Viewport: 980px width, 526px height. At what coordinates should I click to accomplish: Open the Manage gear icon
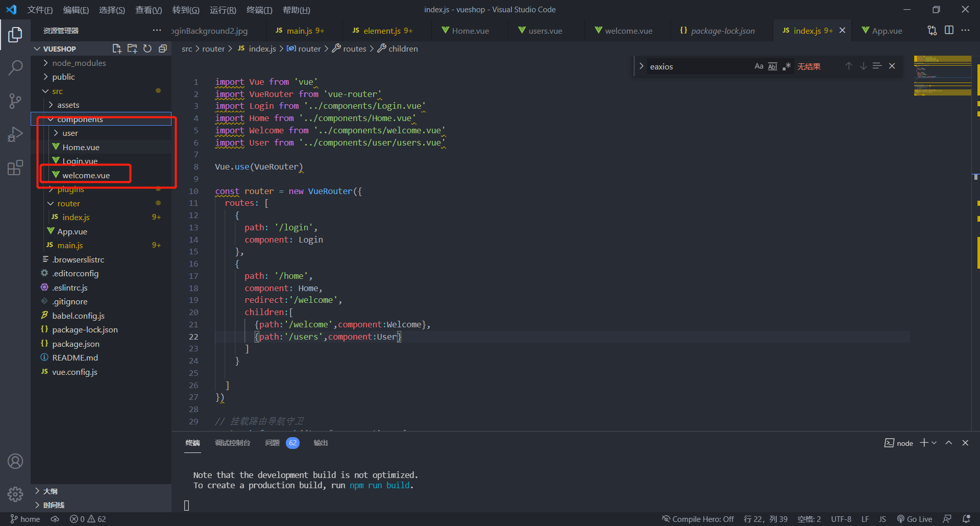coord(15,494)
